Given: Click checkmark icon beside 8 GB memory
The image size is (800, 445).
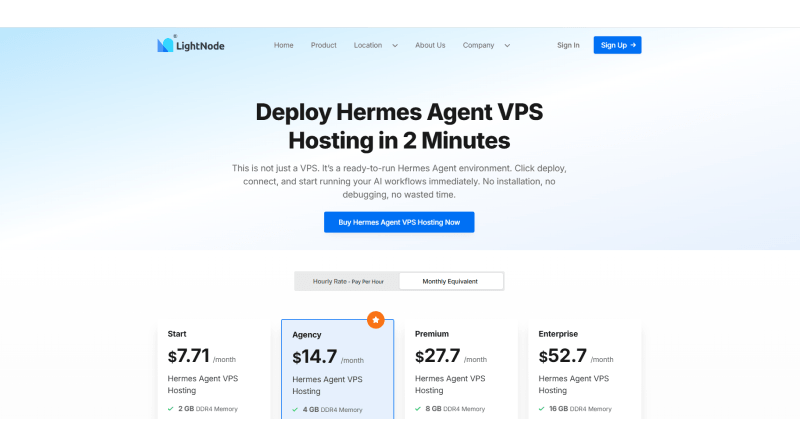Looking at the screenshot, I should point(418,409).
